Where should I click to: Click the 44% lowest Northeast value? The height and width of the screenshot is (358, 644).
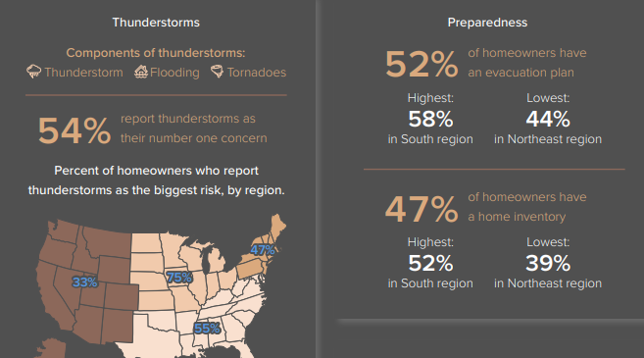(548, 120)
